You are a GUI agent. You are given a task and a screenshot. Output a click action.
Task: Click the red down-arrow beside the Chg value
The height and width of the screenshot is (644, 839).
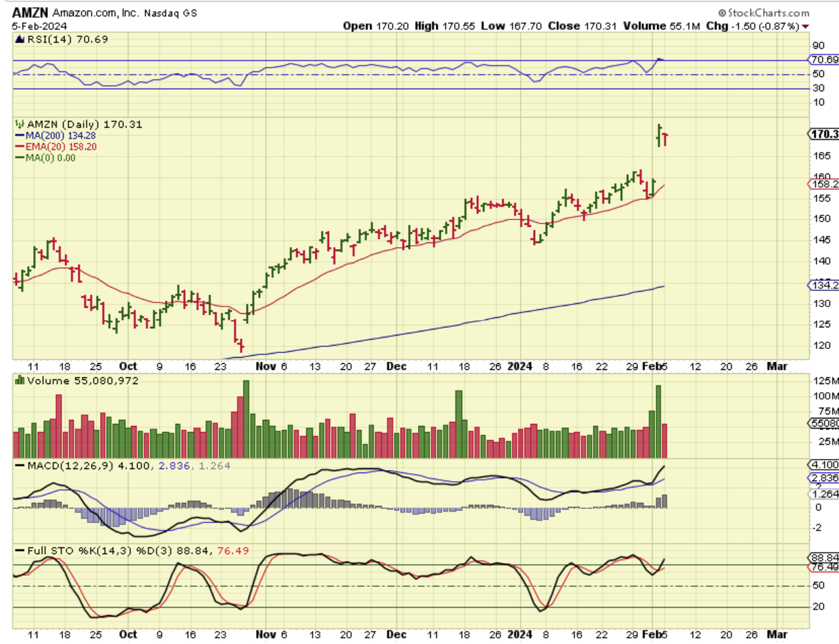point(805,26)
